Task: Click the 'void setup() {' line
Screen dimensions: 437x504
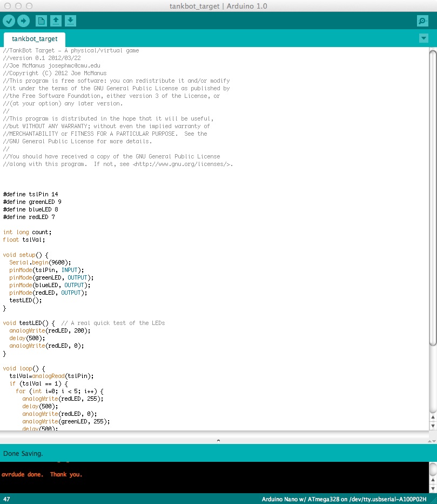Action: point(26,255)
